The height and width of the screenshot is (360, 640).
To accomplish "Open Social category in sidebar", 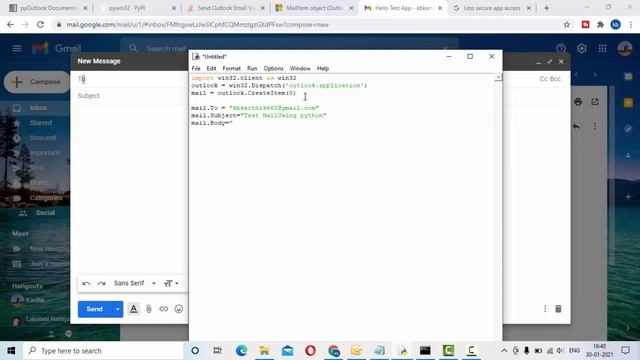I will pyautogui.click(x=45, y=213).
